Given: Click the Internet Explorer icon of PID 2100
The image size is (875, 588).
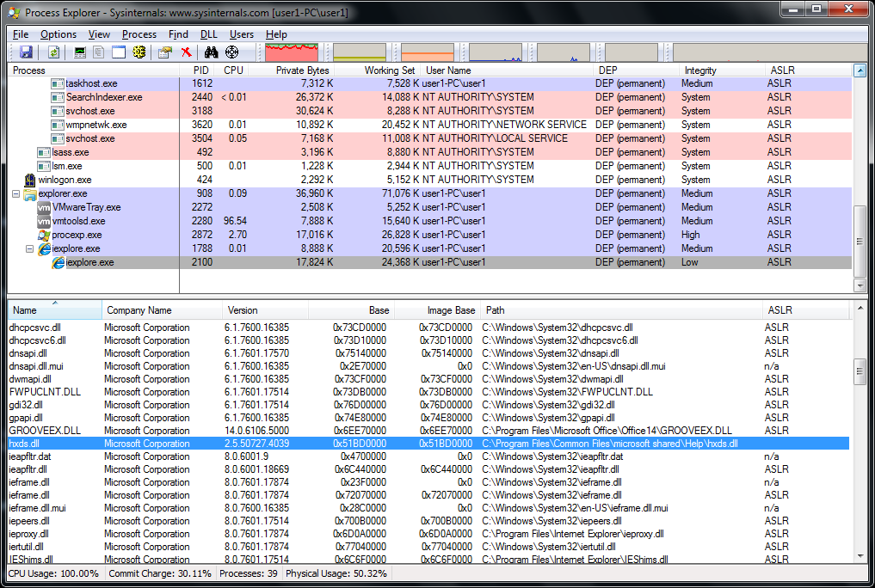Looking at the screenshot, I should pyautogui.click(x=58, y=262).
